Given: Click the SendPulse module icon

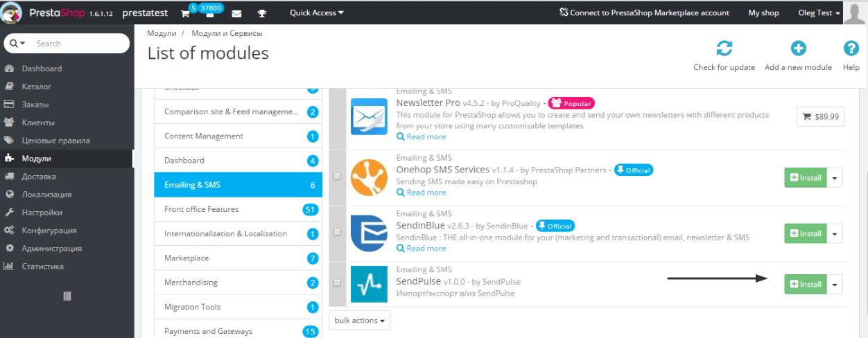Looking at the screenshot, I should point(369,284).
